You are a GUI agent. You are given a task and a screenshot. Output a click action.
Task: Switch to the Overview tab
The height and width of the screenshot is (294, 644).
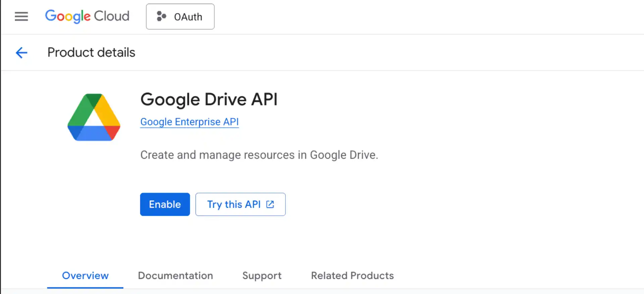click(x=85, y=276)
